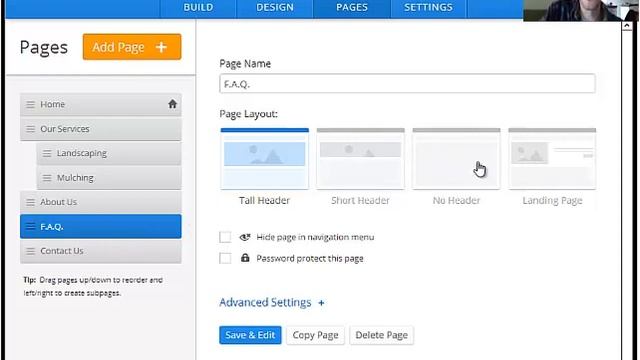
Task: Click scrollbar up arrow at right edge
Action: [627, 26]
